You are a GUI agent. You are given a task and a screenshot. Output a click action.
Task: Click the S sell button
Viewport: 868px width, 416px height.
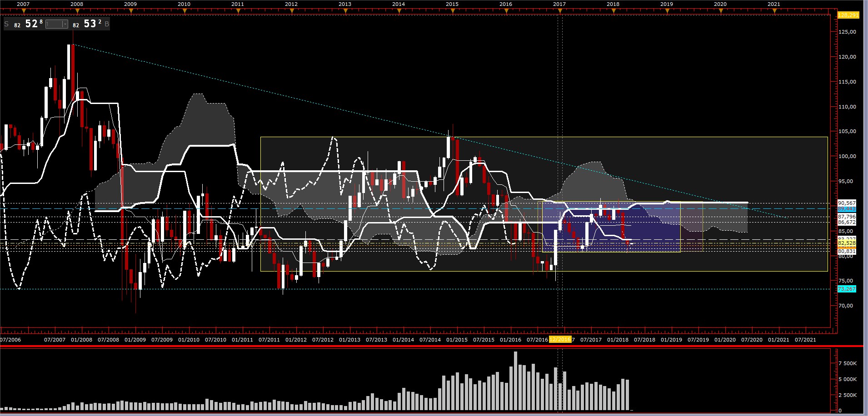[x=6, y=24]
